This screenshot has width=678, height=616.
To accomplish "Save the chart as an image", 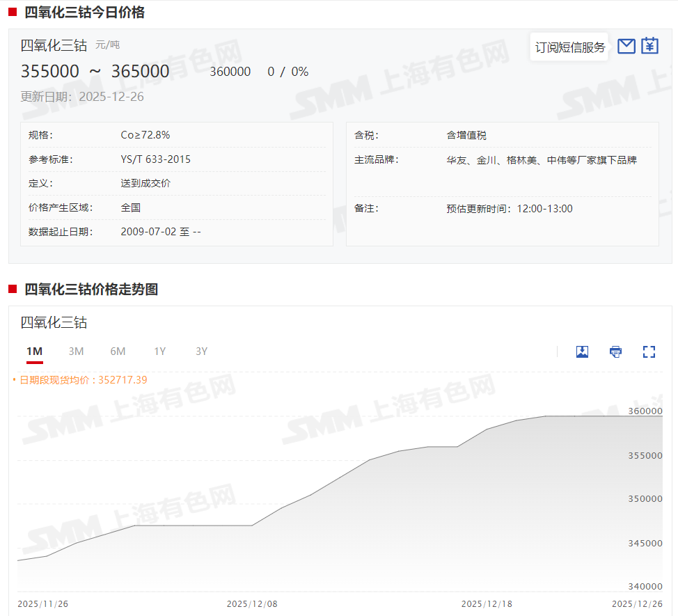I will pyautogui.click(x=583, y=352).
